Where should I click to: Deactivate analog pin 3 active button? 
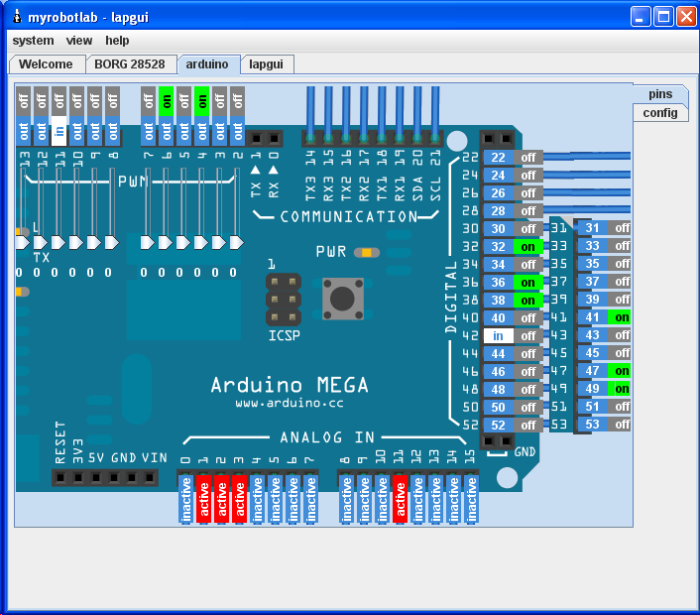(240, 499)
